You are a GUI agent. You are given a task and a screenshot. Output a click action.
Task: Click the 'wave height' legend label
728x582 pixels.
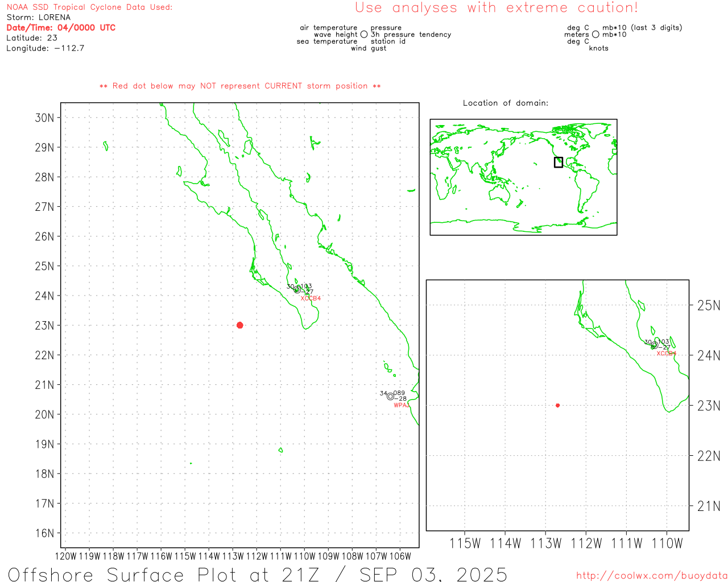click(x=336, y=35)
